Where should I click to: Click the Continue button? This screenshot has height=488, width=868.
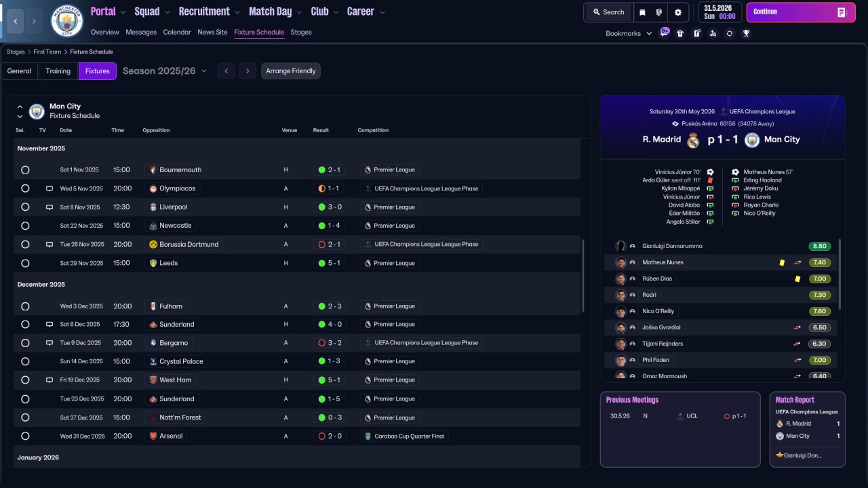pyautogui.click(x=801, y=12)
